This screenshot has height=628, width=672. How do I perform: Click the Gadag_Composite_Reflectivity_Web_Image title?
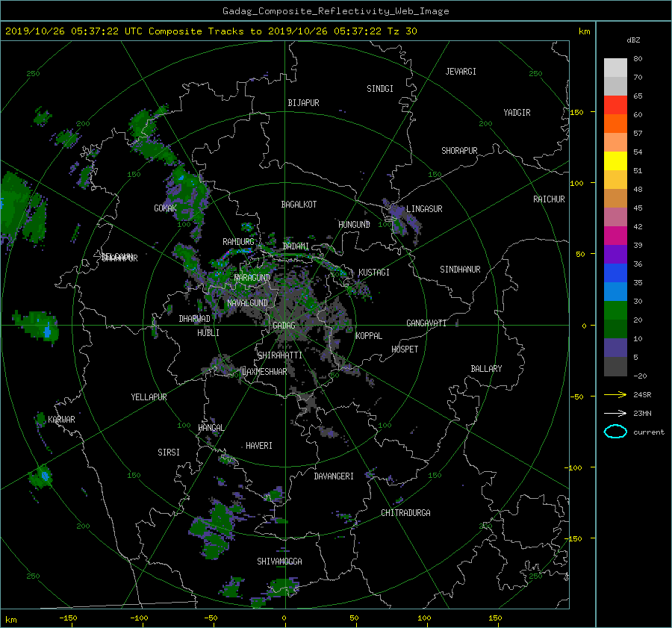pos(335,11)
